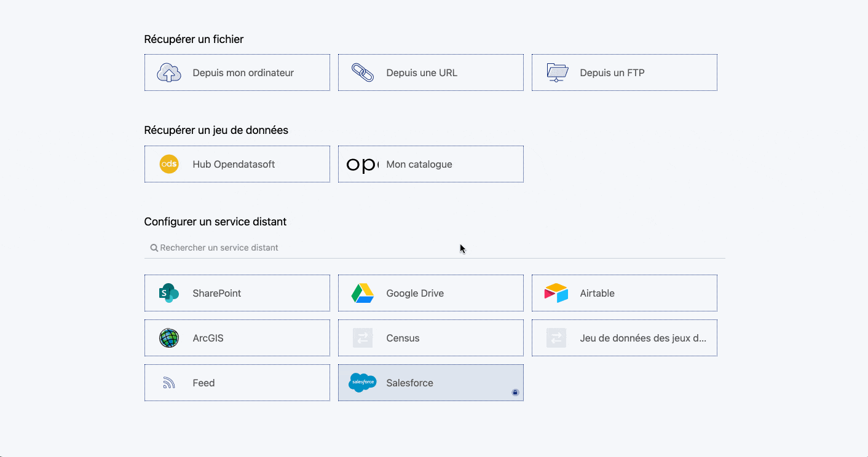
Task: Click the lock badge on Salesforce tile
Action: tap(515, 393)
